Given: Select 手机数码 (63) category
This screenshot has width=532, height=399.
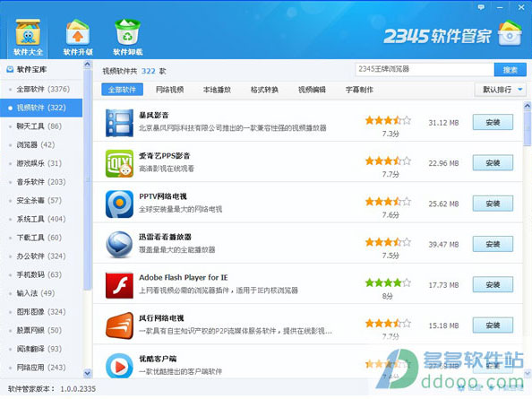Looking at the screenshot, I should [41, 274].
